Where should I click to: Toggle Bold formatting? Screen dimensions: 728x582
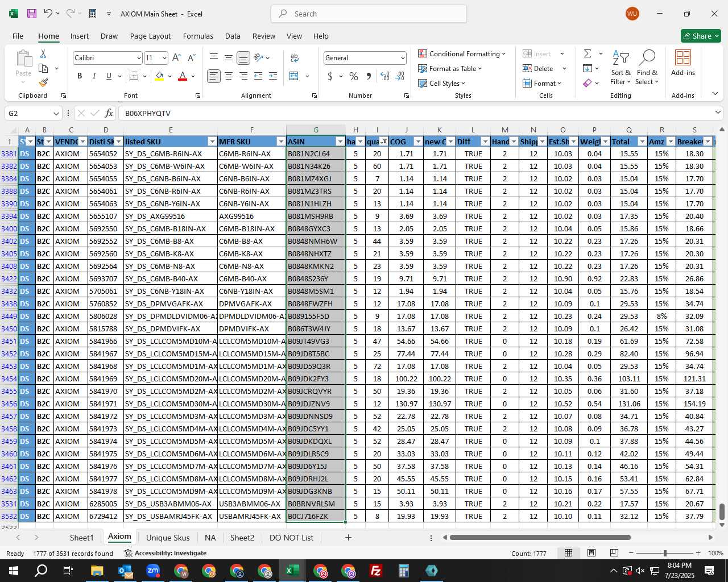(80, 76)
